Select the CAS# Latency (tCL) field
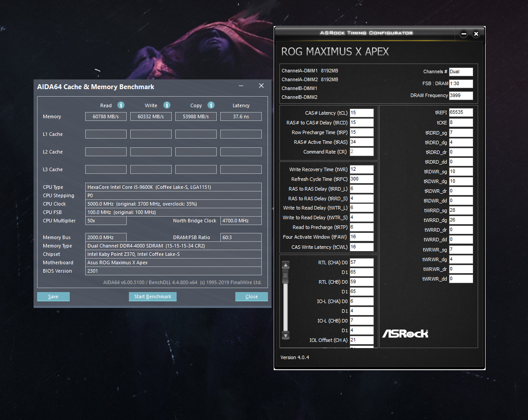Viewport: 528px width, 420px height. point(362,113)
